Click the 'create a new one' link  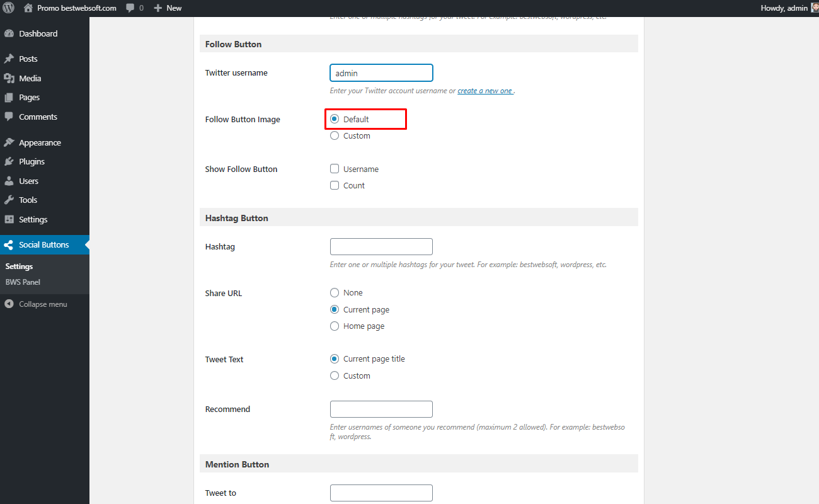click(x=485, y=91)
